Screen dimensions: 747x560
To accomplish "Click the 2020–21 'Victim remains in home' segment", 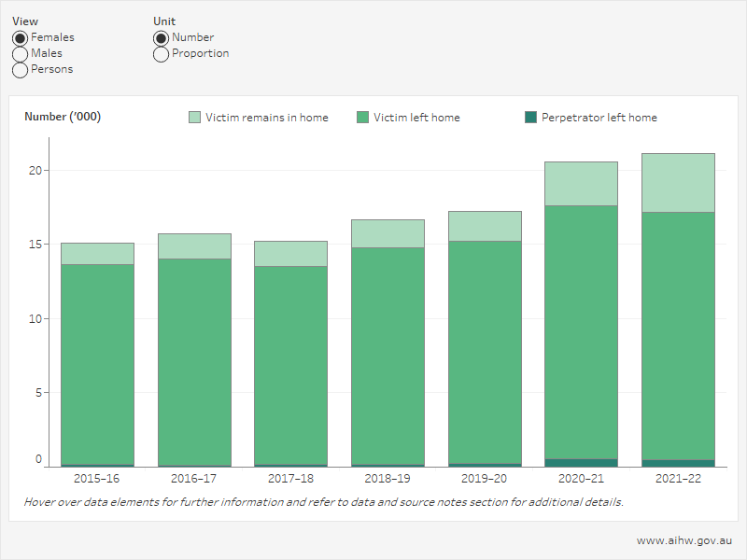I will coord(581,184).
